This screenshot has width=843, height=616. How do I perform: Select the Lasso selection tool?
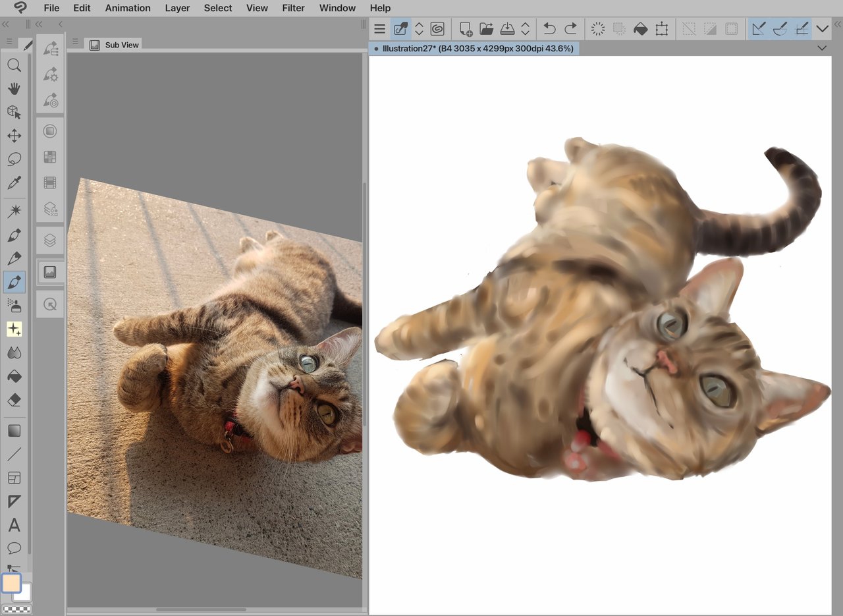click(14, 159)
